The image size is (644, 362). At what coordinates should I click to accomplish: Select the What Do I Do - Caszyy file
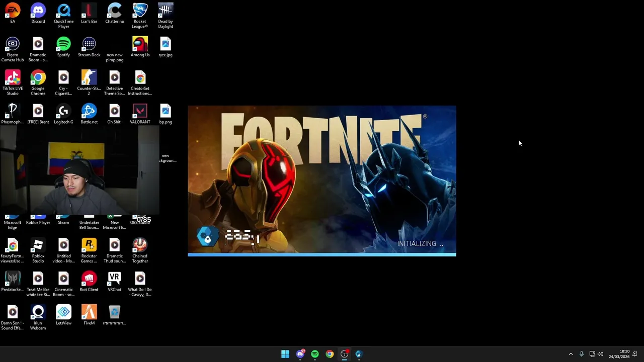[140, 284]
